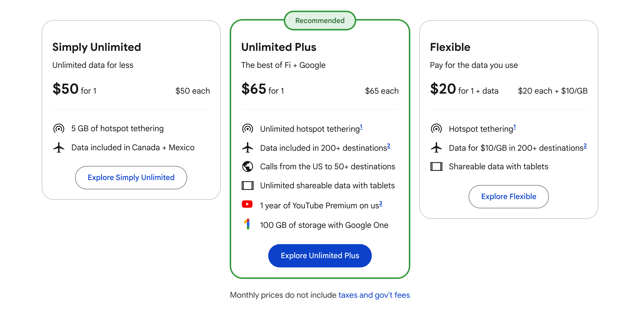
Task: Click the Google One logo icon
Action: pos(247,224)
